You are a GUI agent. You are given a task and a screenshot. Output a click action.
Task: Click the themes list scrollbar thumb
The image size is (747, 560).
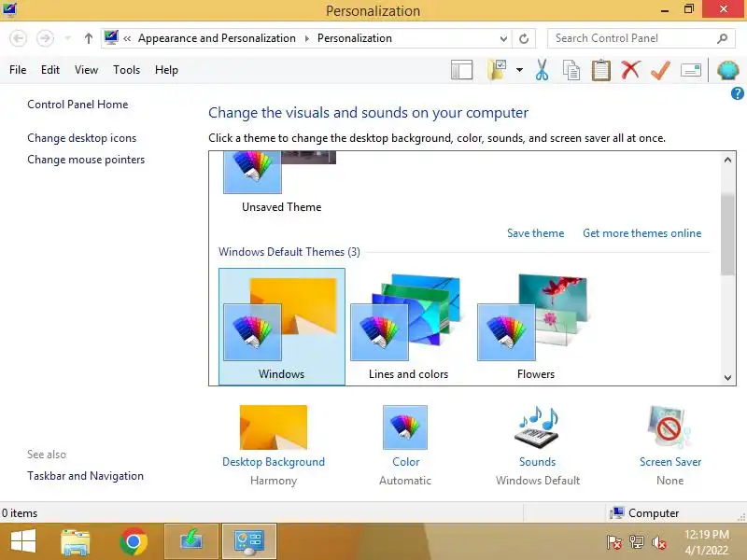pyautogui.click(x=727, y=234)
